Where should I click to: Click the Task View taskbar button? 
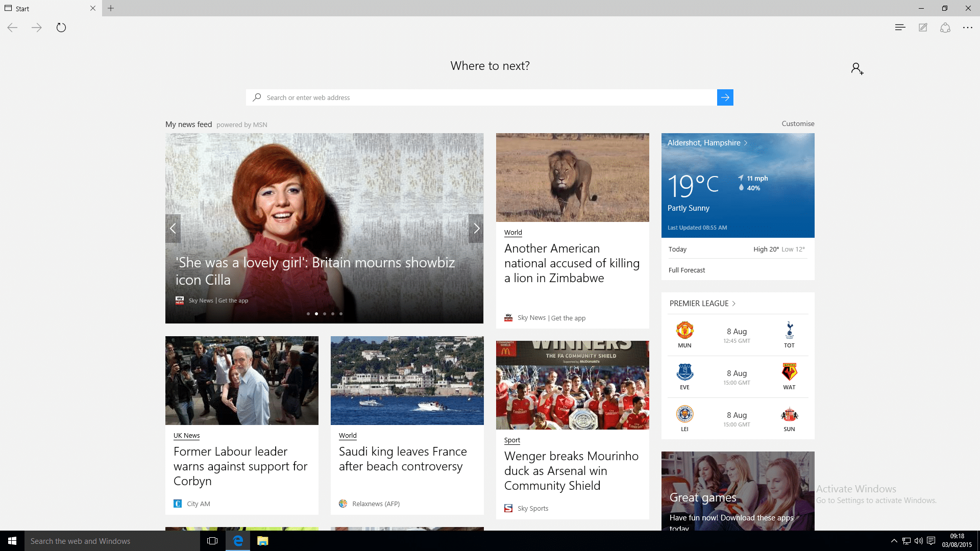(212, 541)
